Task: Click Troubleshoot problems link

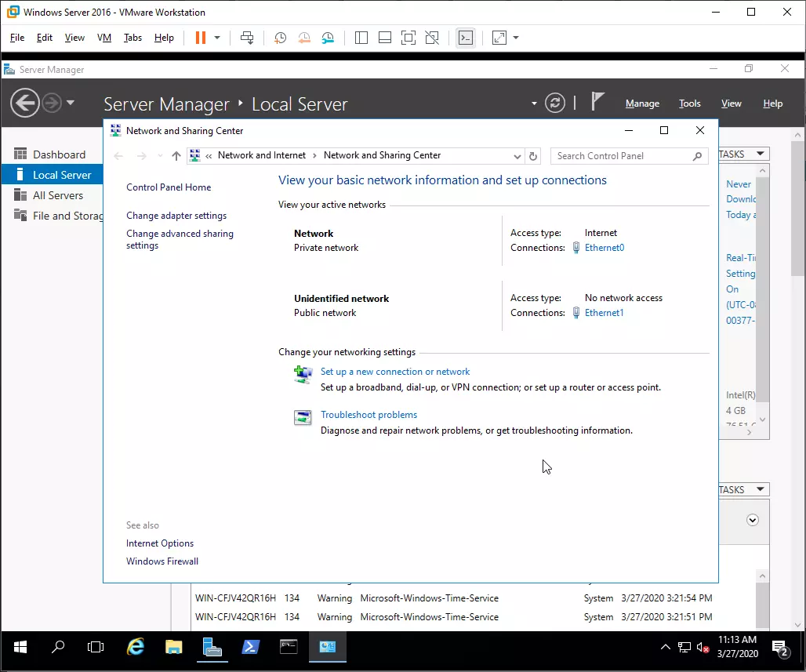Action: 369,414
